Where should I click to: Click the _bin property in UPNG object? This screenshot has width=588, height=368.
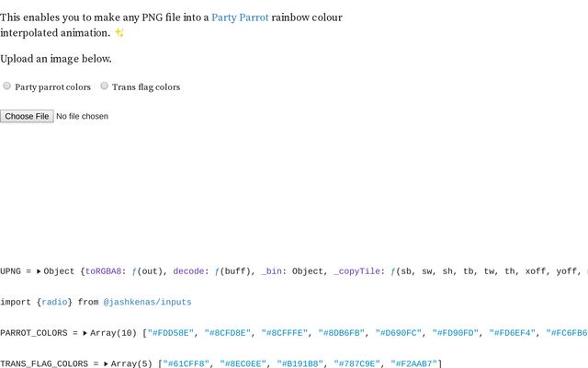(271, 271)
